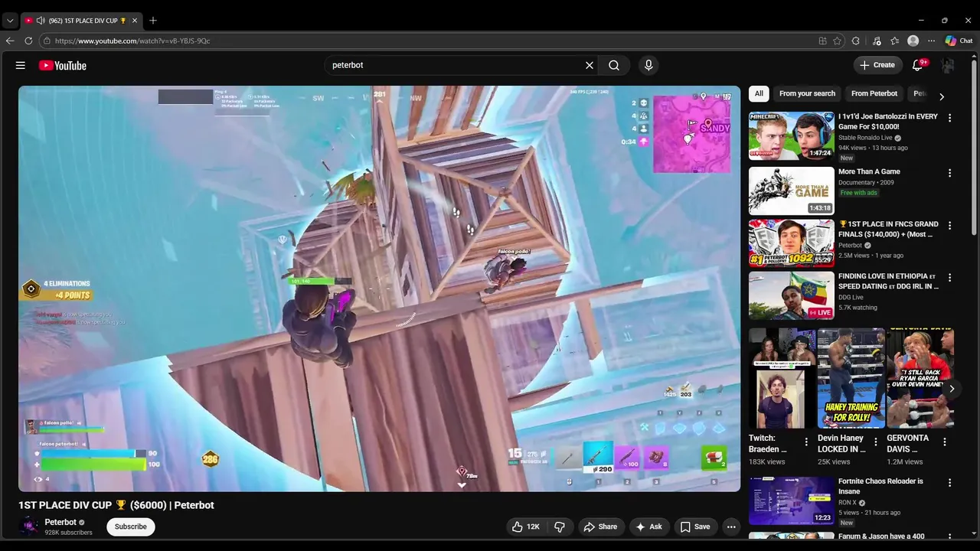Image resolution: width=980 pixels, height=551 pixels.
Task: Open the tab actions dropdown
Action: [x=10, y=21]
